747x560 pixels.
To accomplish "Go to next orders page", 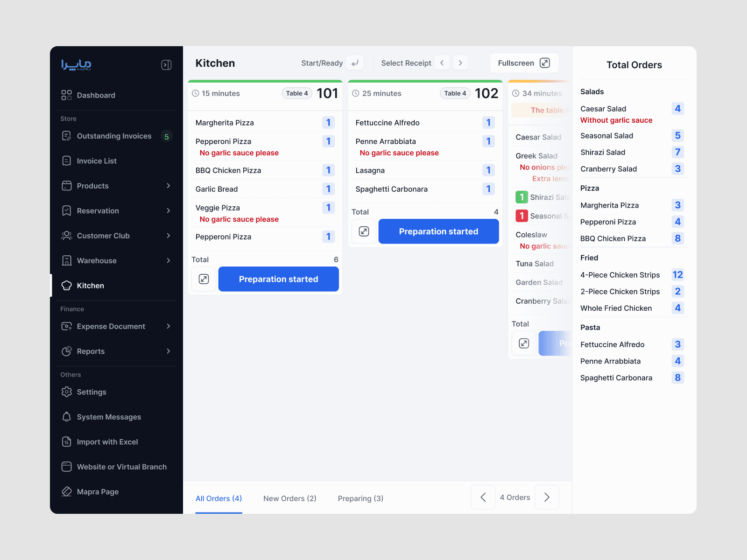I will pos(547,497).
